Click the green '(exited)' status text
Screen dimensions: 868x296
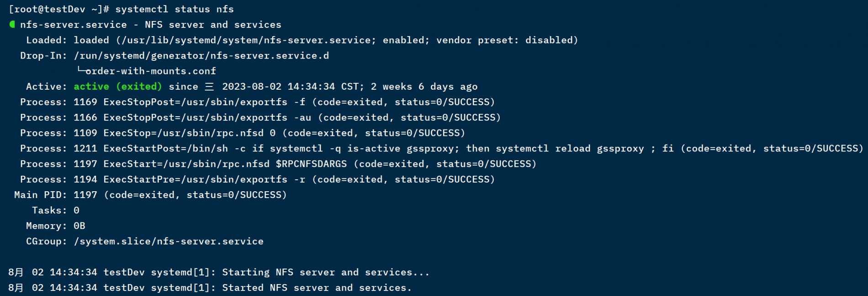coord(139,86)
